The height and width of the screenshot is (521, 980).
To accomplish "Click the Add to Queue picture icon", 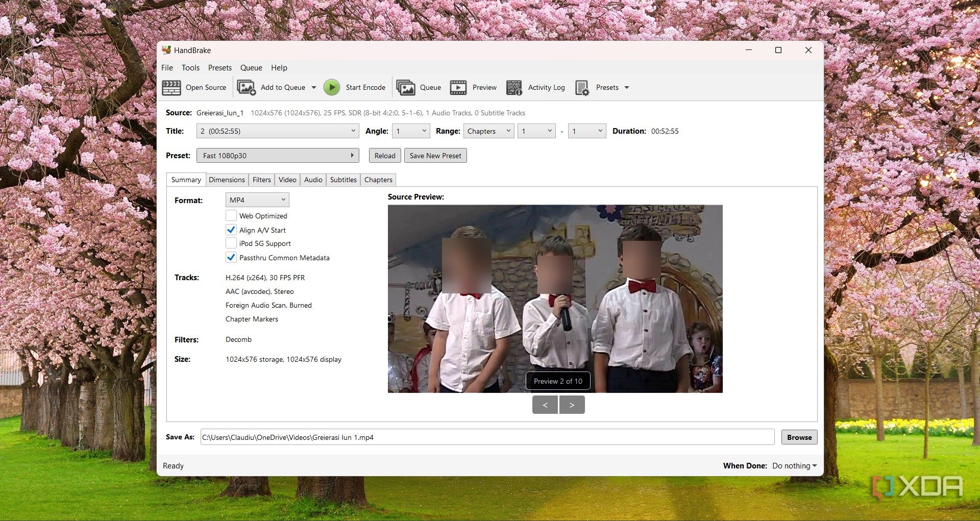I will [x=247, y=88].
